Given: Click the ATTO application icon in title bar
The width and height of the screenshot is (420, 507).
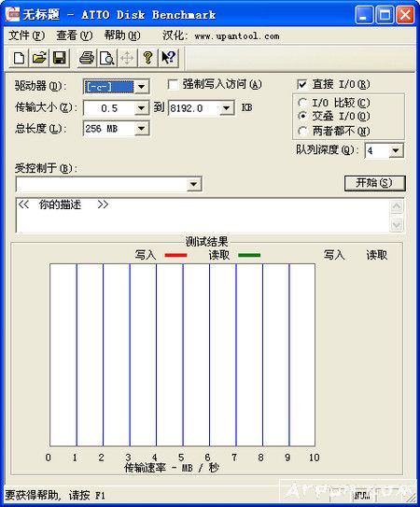Looking at the screenshot, I should (x=12, y=15).
